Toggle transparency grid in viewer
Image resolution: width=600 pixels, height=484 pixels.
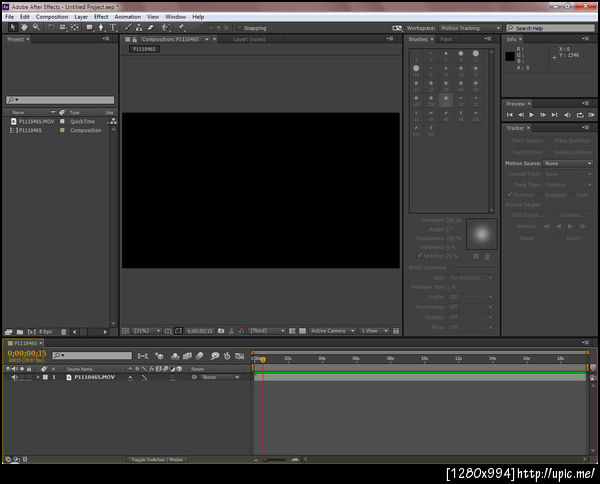(302, 331)
